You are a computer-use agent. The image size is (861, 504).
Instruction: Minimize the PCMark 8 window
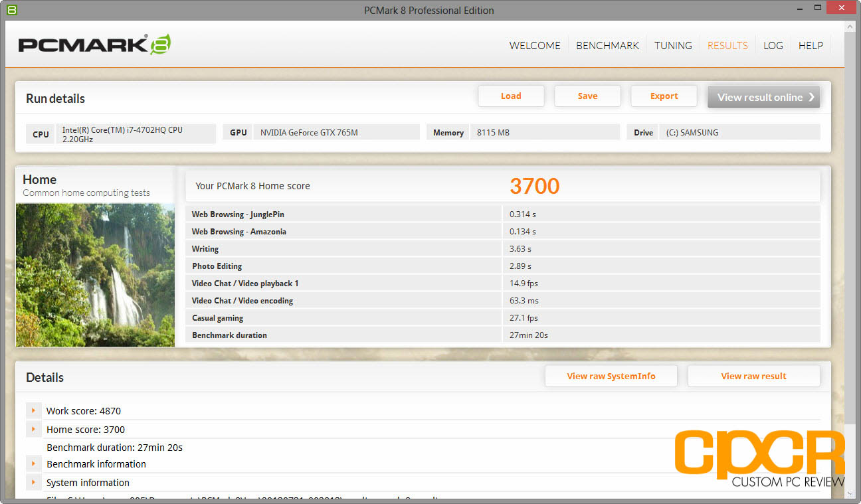(x=801, y=9)
